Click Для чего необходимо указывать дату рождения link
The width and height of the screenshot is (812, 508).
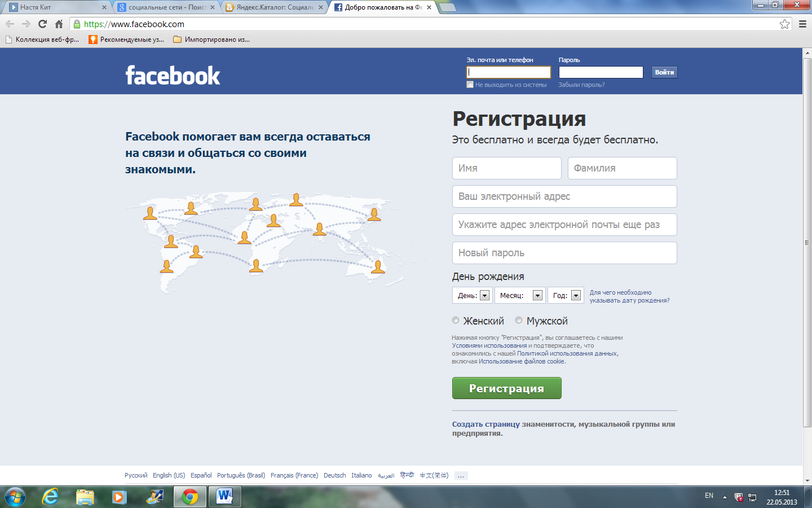pyautogui.click(x=629, y=296)
